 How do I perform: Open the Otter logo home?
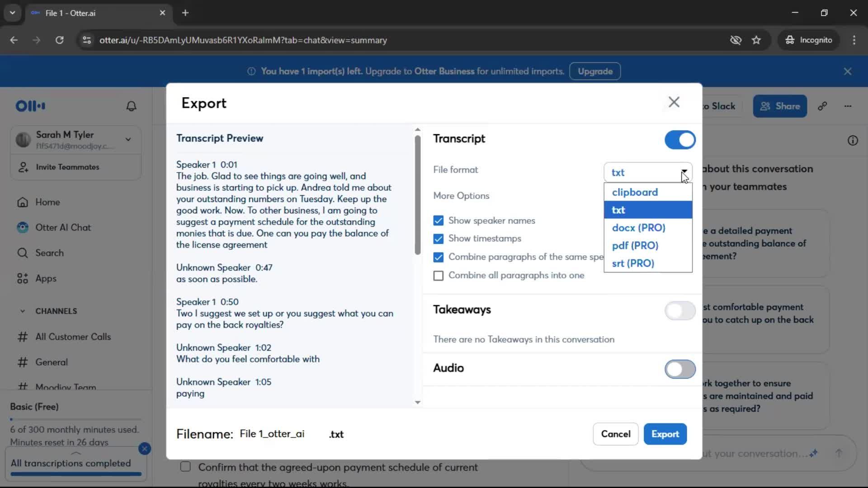[x=30, y=106]
